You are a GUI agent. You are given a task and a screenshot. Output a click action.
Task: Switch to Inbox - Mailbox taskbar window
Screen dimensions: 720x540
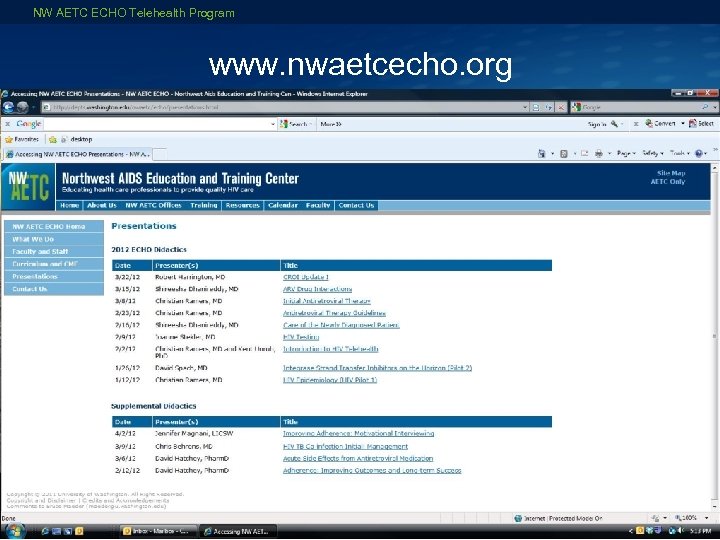pos(158,531)
